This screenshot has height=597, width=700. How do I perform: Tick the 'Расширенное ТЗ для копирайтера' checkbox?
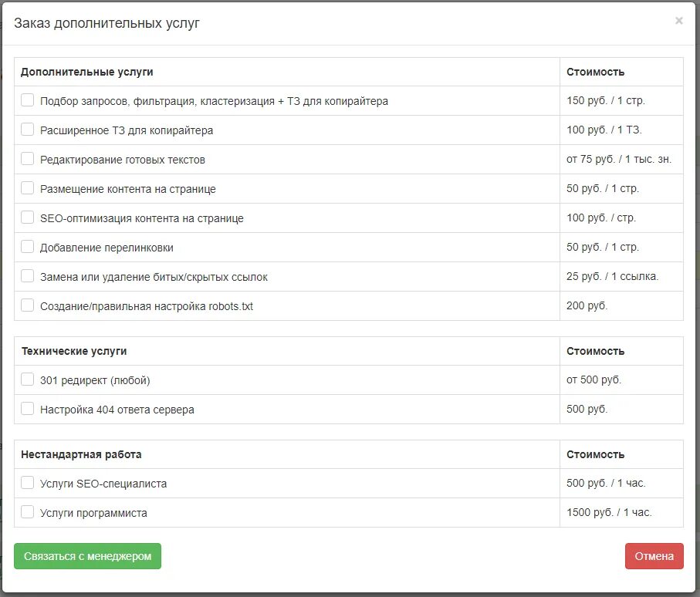(x=27, y=130)
